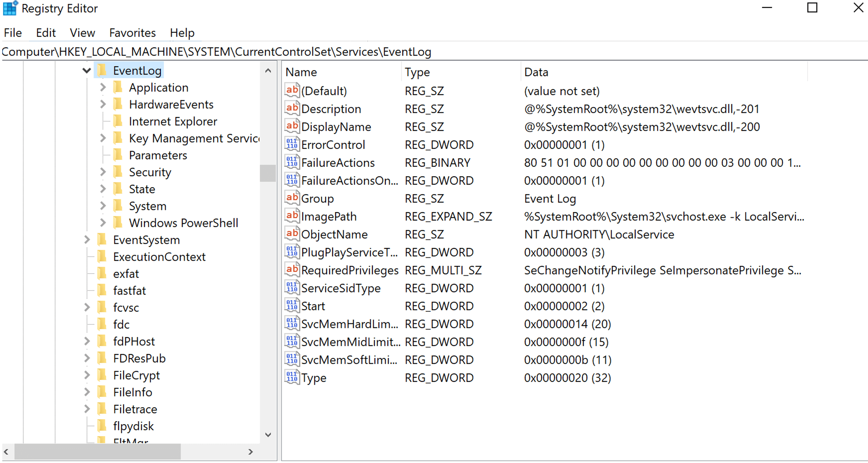
Task: Expand the Windows PowerShell subkey
Action: click(x=103, y=222)
